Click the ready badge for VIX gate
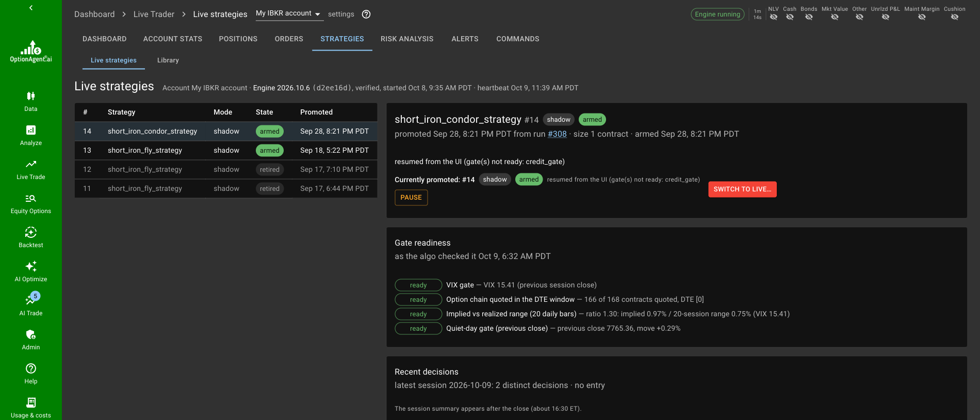Image resolution: width=980 pixels, height=420 pixels. click(418, 285)
